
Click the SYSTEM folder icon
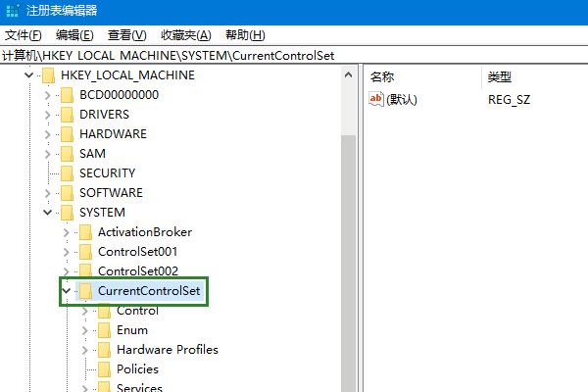tap(67, 213)
